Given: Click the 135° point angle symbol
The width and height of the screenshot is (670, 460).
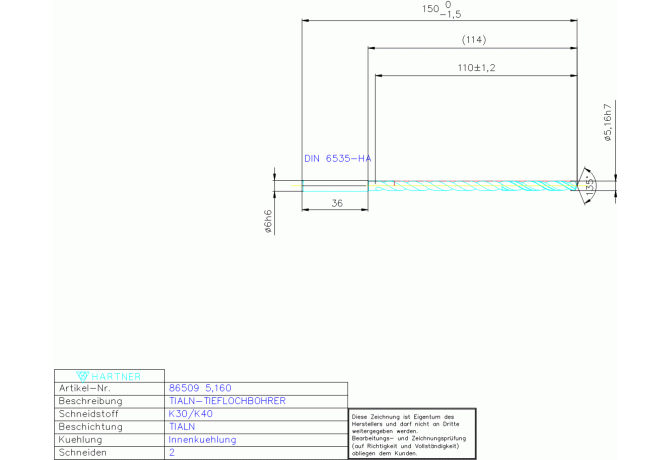Looking at the screenshot, I should pyautogui.click(x=590, y=184).
